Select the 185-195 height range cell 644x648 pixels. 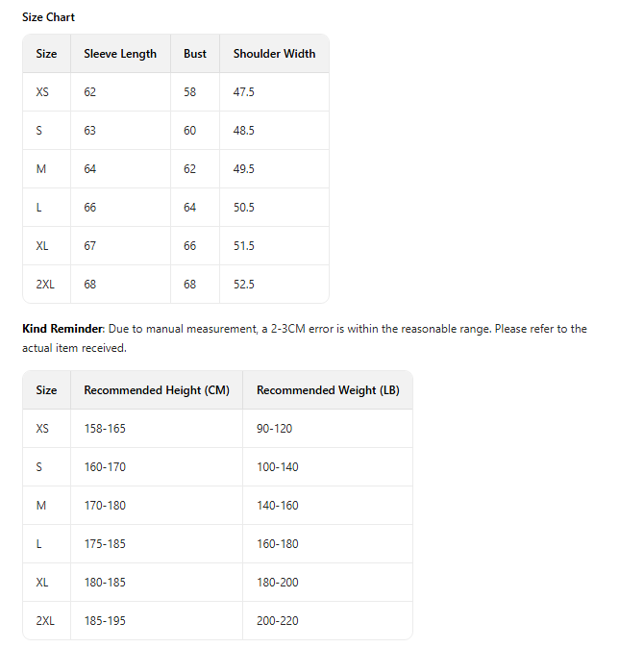coord(105,621)
